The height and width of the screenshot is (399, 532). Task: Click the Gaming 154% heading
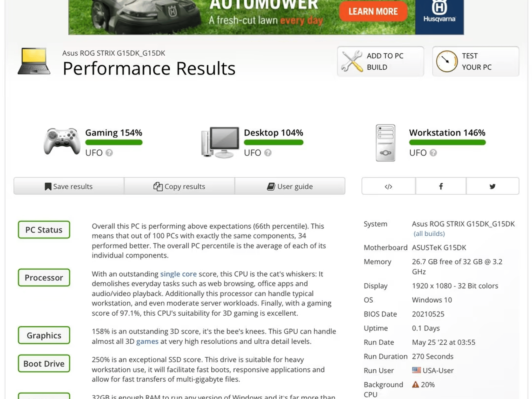114,133
